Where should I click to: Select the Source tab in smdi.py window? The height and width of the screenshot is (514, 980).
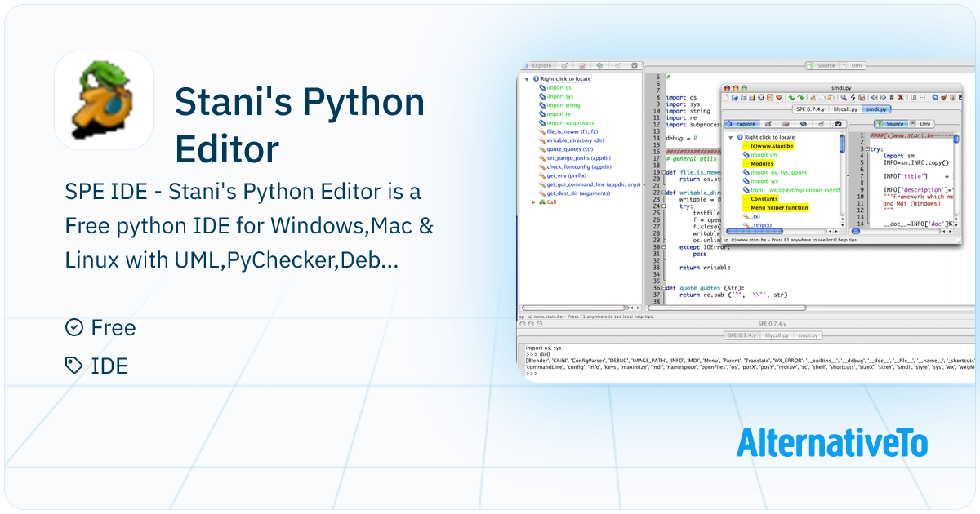point(891,124)
